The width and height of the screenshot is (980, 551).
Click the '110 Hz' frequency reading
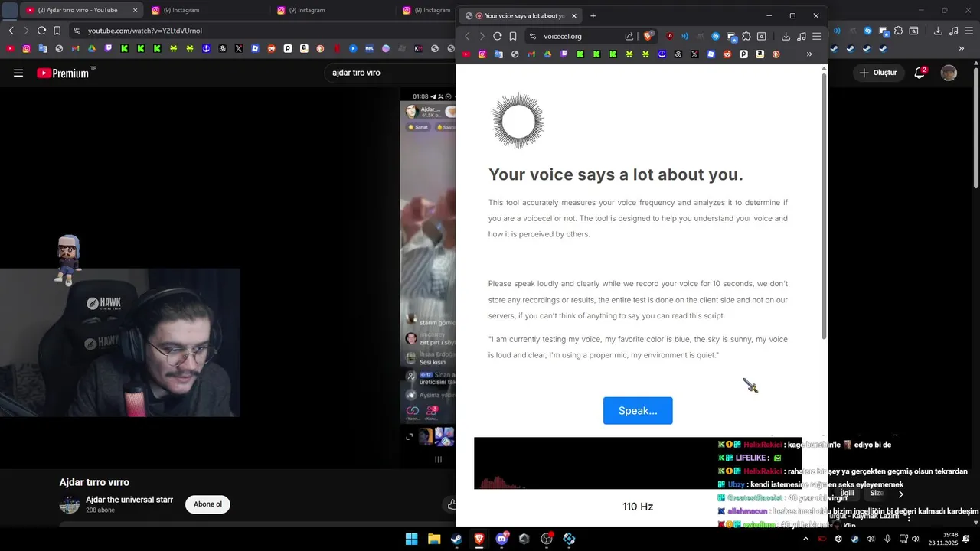click(x=638, y=507)
